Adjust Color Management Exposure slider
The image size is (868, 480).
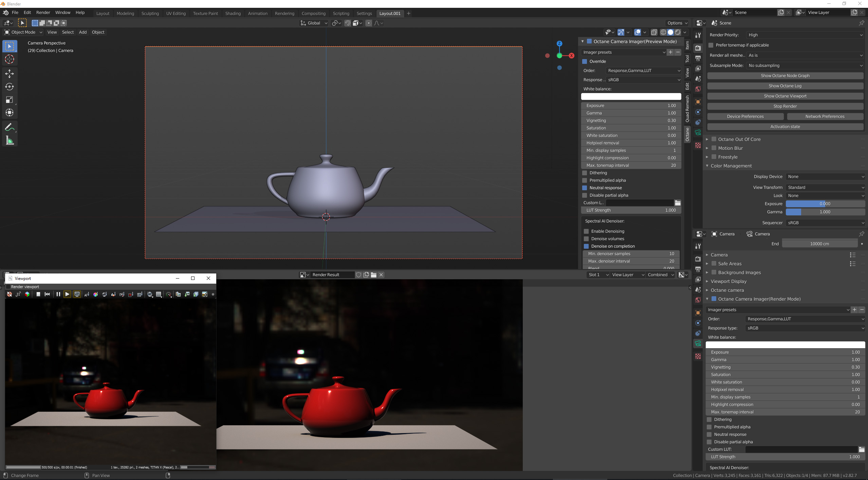(x=825, y=204)
